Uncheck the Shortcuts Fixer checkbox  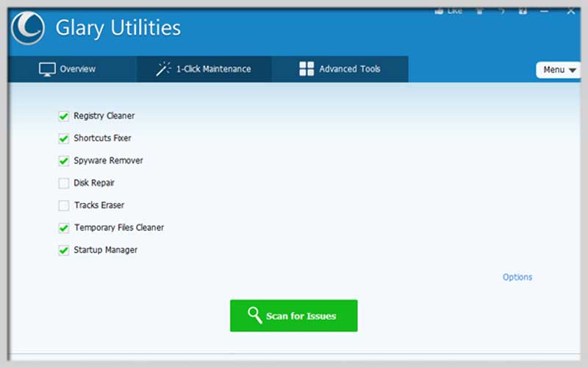(x=64, y=138)
